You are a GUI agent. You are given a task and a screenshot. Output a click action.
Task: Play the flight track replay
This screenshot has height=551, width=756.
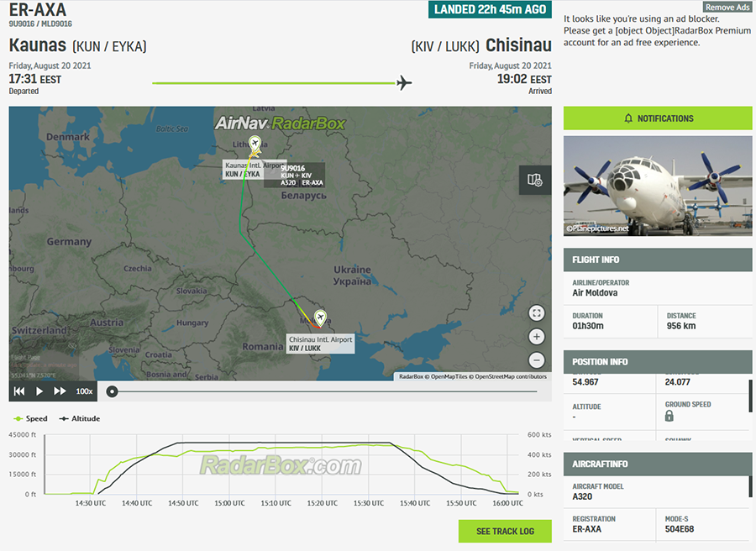pos(39,391)
